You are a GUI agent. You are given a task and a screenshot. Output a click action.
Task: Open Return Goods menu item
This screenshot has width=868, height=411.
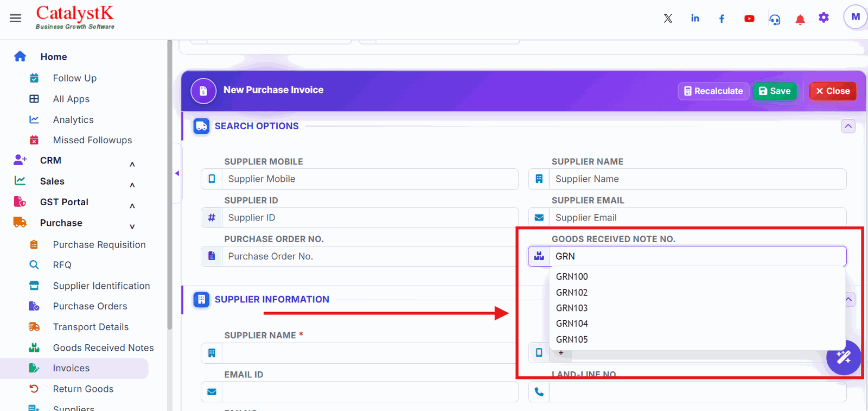tap(83, 389)
